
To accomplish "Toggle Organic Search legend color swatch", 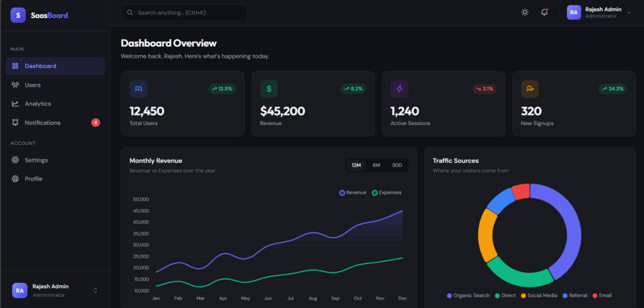I will pos(449,296).
